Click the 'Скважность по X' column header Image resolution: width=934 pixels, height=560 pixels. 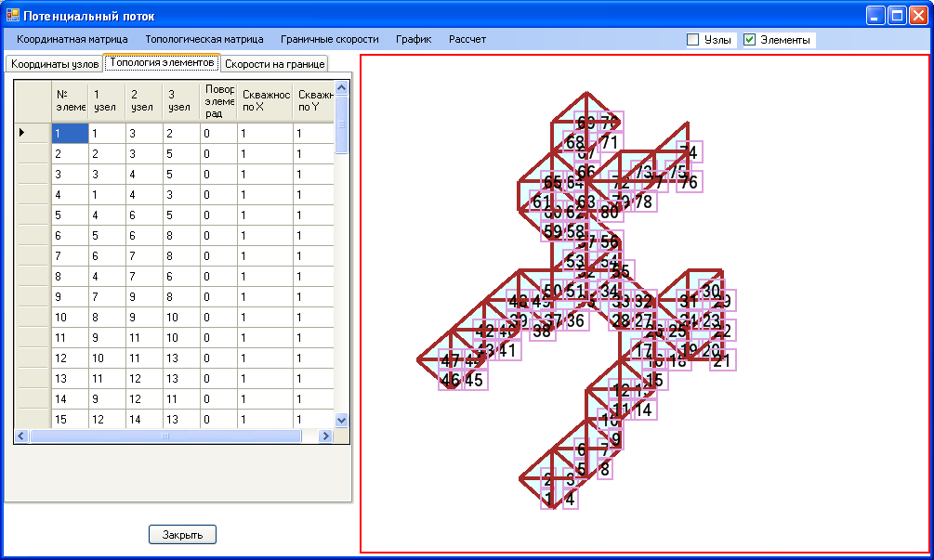coord(265,101)
